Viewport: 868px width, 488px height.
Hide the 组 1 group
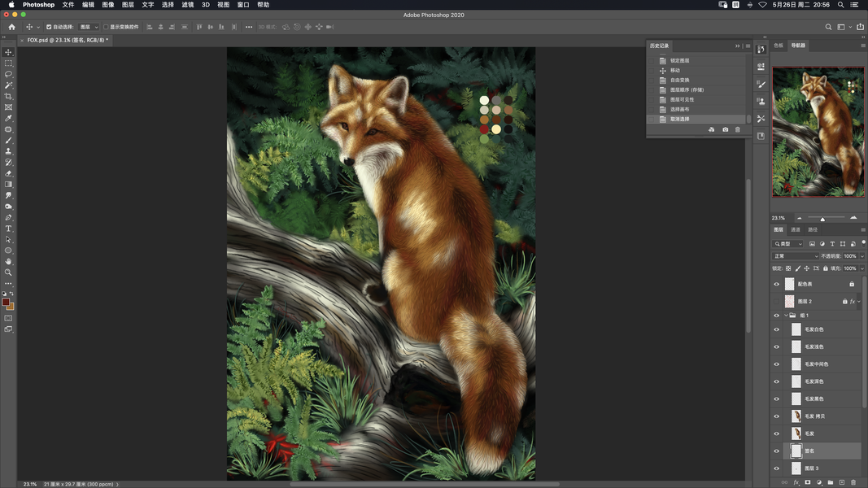[776, 316]
